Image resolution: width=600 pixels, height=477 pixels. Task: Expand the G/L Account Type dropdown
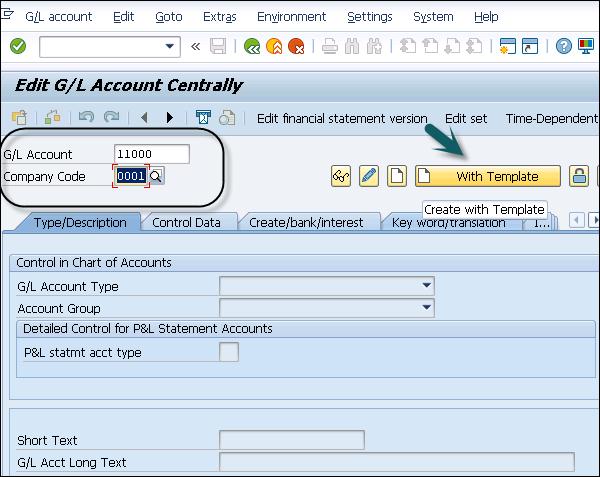pos(426,285)
